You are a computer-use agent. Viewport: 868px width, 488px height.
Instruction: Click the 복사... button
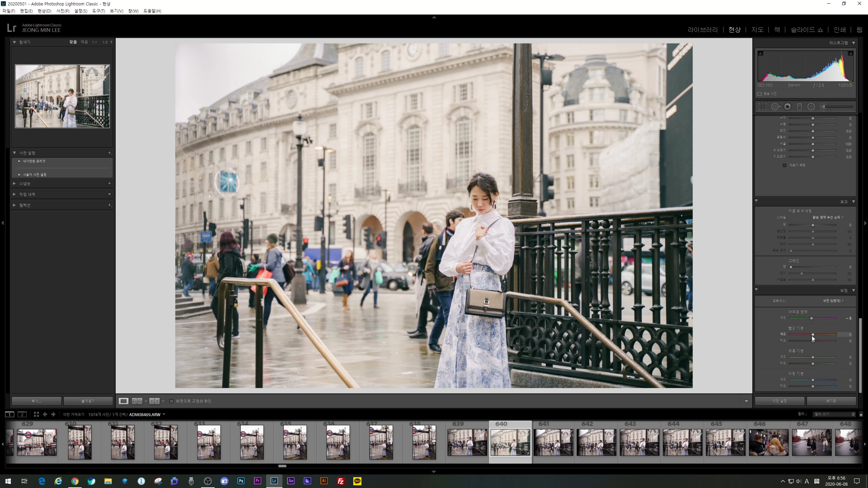coord(36,401)
